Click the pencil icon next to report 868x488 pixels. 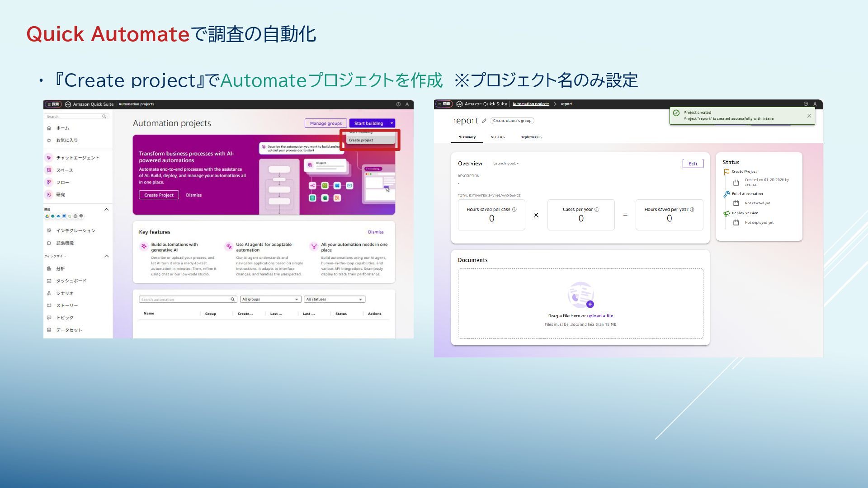pyautogui.click(x=484, y=121)
